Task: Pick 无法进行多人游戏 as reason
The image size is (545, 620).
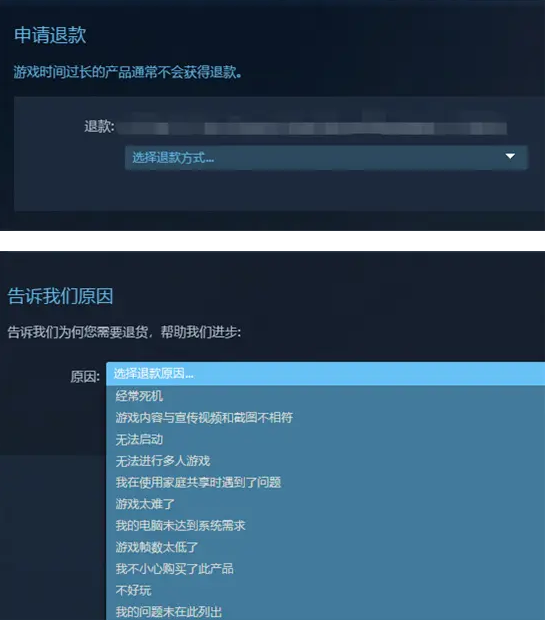Action: (x=325, y=461)
